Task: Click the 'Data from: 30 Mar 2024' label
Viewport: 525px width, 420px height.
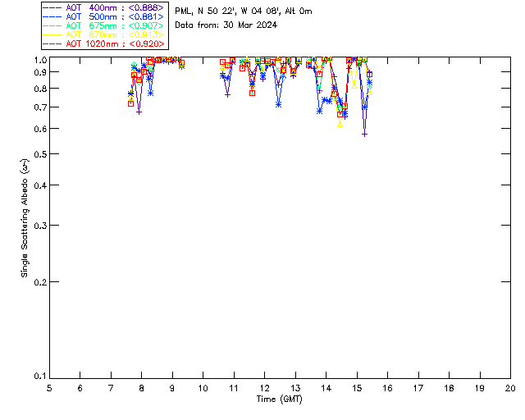Action: (x=226, y=25)
